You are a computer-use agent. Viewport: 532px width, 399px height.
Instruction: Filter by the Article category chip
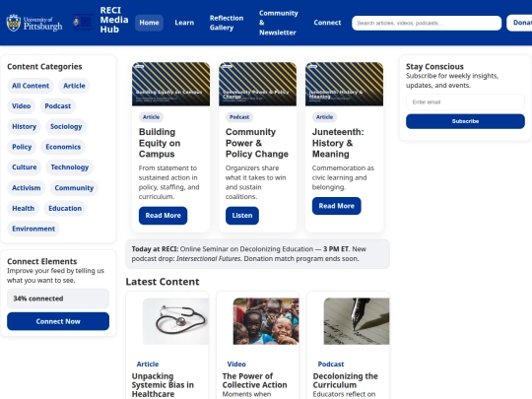[74, 86]
